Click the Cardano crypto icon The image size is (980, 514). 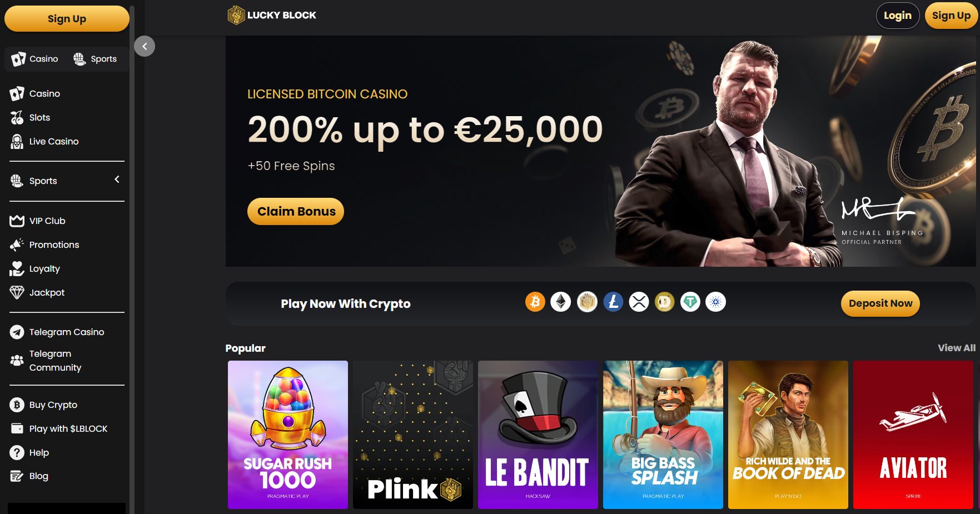[716, 302]
